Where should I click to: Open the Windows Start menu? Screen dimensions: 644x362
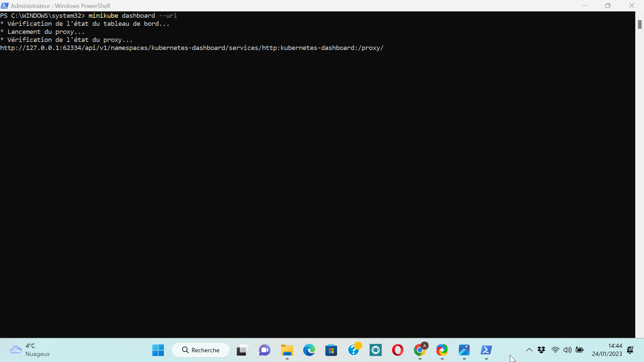pyautogui.click(x=158, y=350)
